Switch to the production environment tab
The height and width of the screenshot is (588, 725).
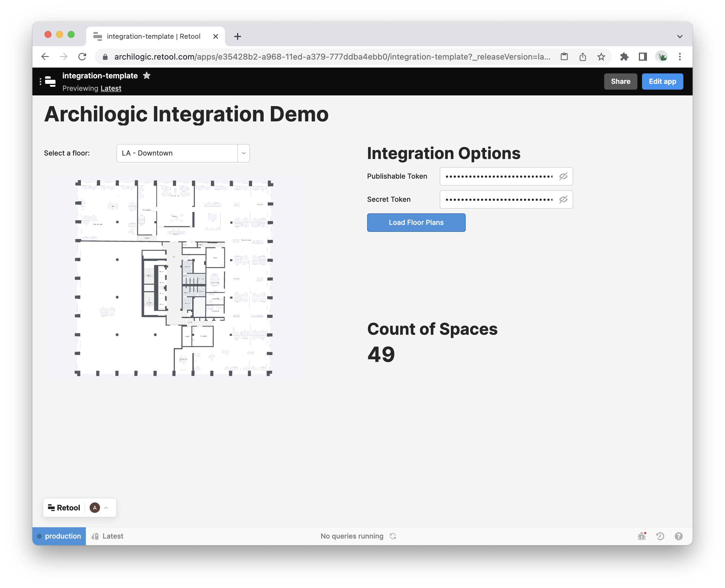click(x=63, y=536)
